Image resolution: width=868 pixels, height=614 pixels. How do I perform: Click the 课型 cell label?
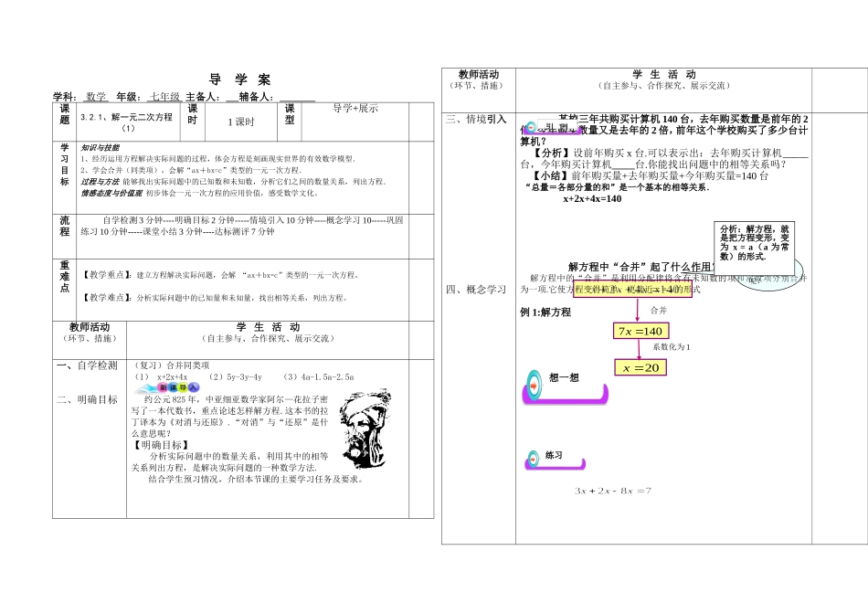tap(290, 114)
